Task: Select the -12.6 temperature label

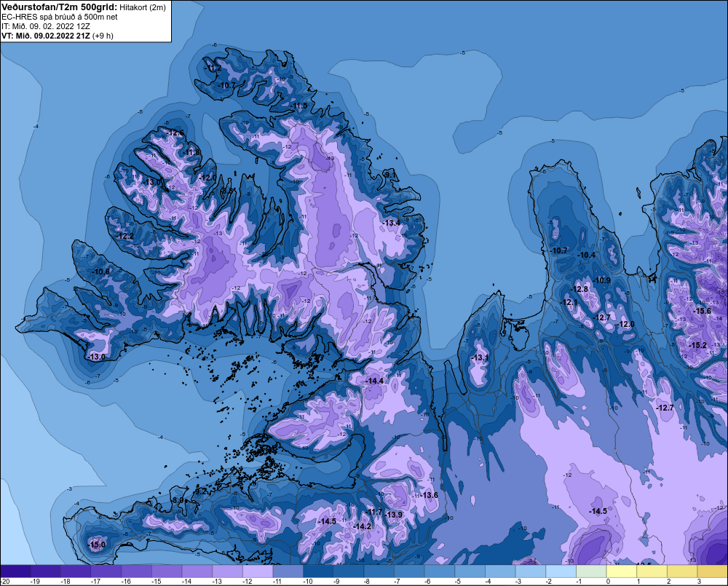Action: (x=176, y=132)
